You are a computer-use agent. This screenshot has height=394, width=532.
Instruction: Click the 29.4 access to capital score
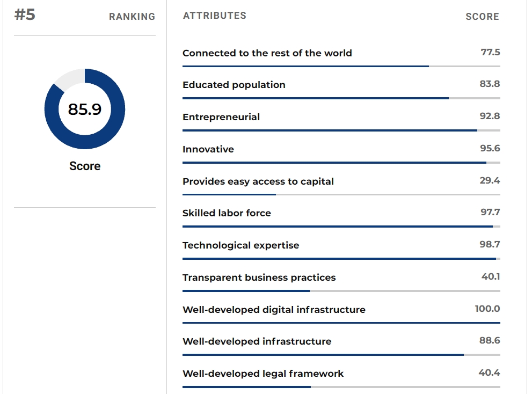tap(490, 180)
